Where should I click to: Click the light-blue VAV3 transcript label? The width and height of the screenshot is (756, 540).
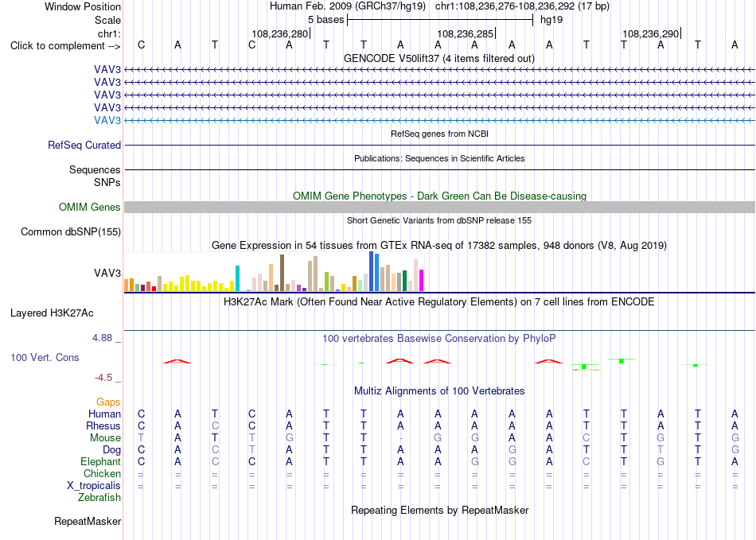pyautogui.click(x=107, y=120)
